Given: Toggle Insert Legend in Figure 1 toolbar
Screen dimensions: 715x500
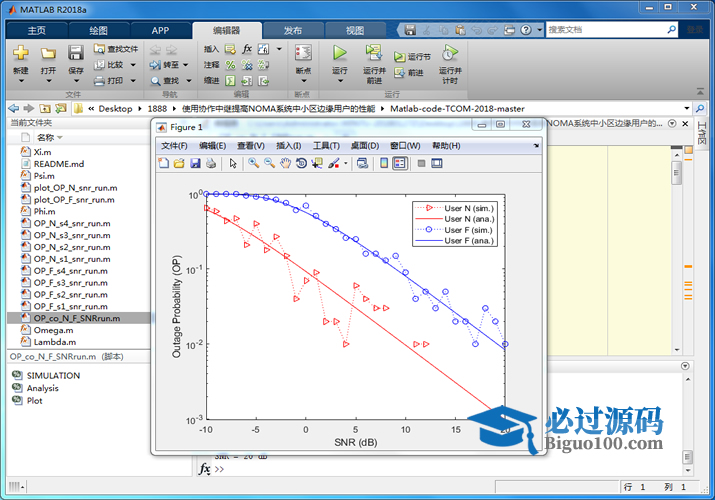Looking at the screenshot, I should tap(400, 163).
